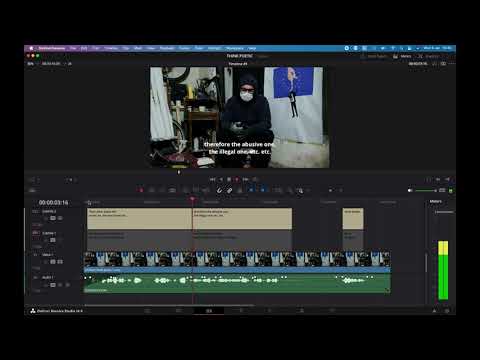Switch to the Cut page tab
Image resolution: width=480 pixels, height=360 pixels.
coord(178,311)
